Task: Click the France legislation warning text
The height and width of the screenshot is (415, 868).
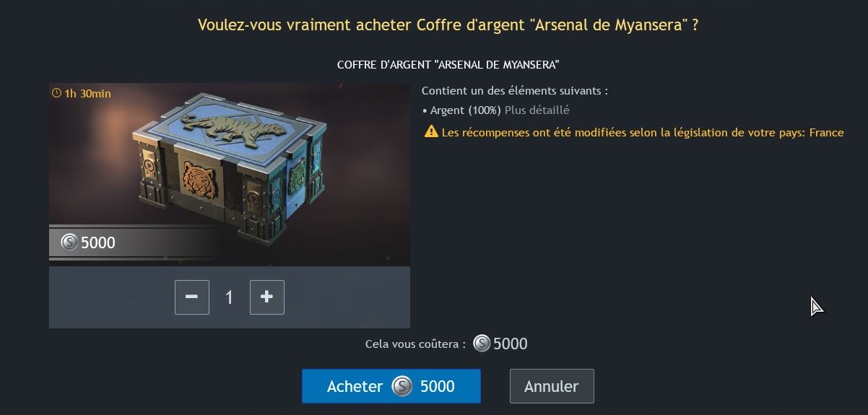Action: (643, 132)
